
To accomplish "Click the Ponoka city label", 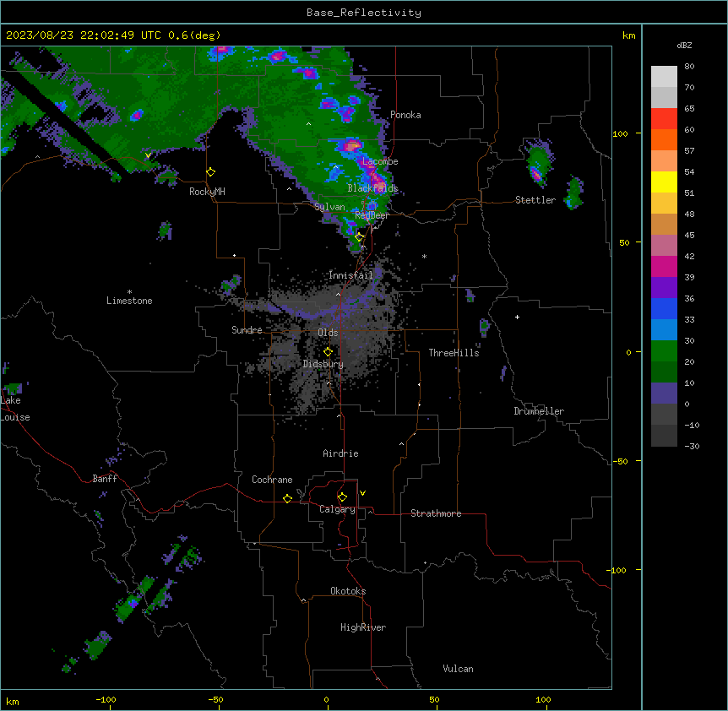I will click(x=405, y=115).
